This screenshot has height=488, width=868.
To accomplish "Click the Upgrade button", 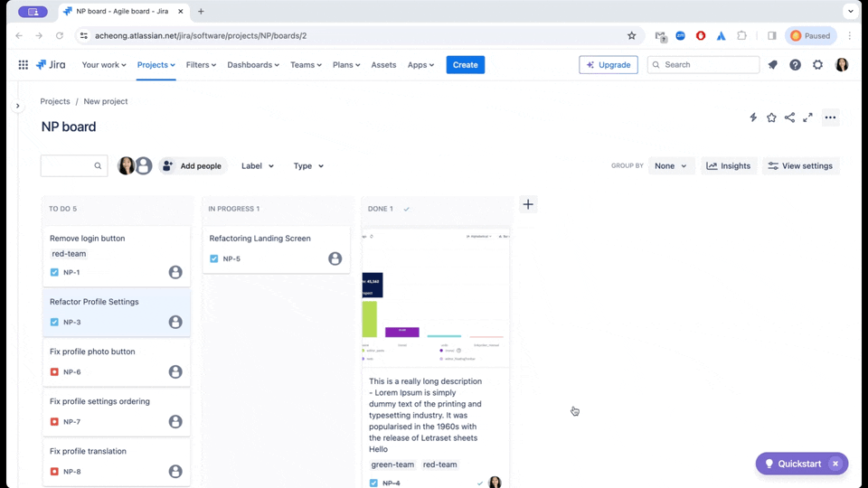I will (609, 65).
